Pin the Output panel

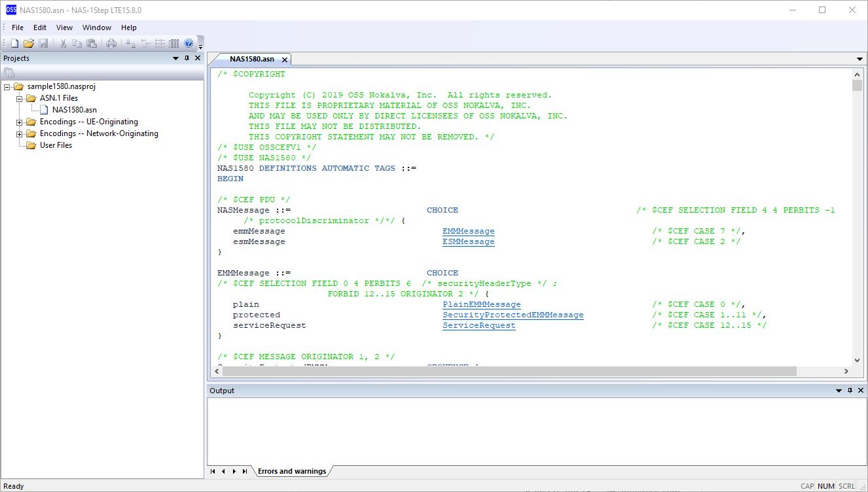coord(850,391)
